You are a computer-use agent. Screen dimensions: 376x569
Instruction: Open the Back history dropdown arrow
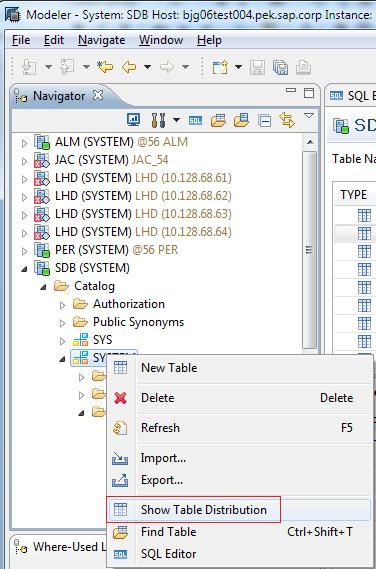tap(147, 67)
